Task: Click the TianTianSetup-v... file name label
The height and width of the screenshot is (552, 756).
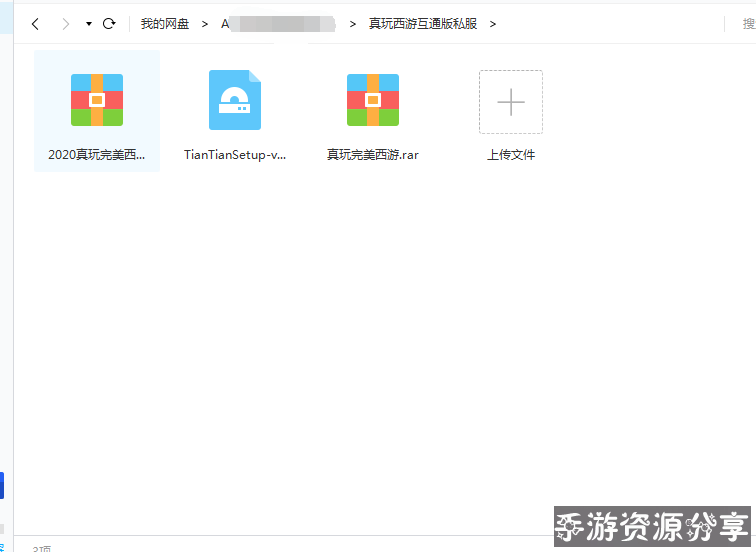Action: click(235, 155)
